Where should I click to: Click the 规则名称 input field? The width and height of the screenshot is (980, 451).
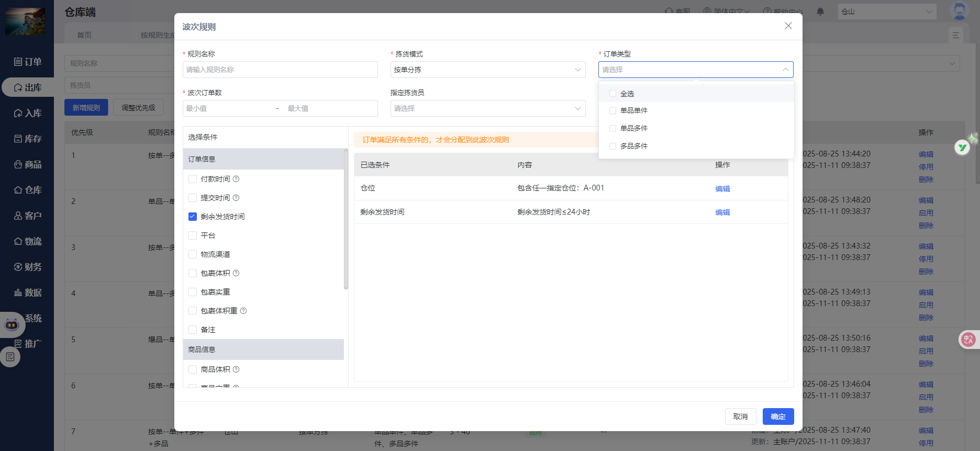click(280, 70)
